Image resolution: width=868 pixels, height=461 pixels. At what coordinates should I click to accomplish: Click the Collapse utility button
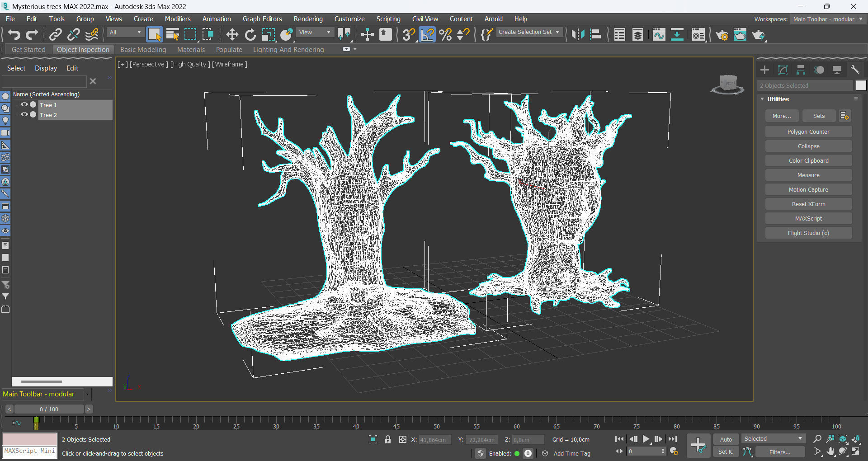[x=808, y=146]
